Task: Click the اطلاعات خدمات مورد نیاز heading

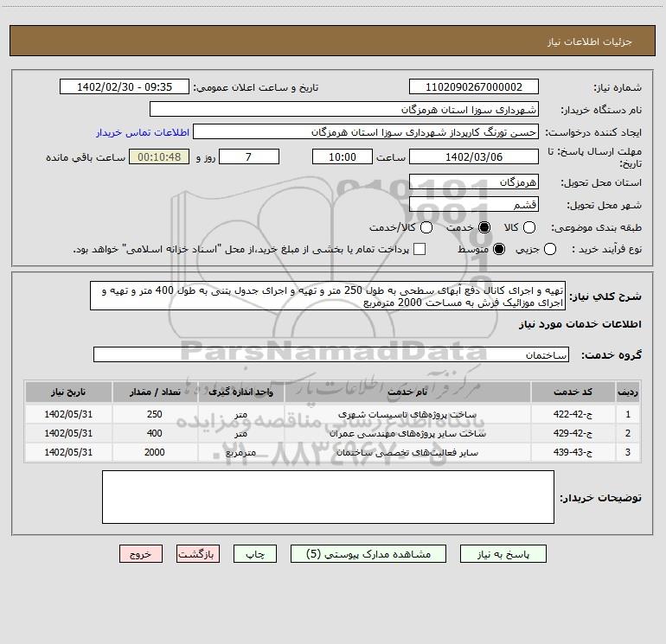Action: (580, 324)
